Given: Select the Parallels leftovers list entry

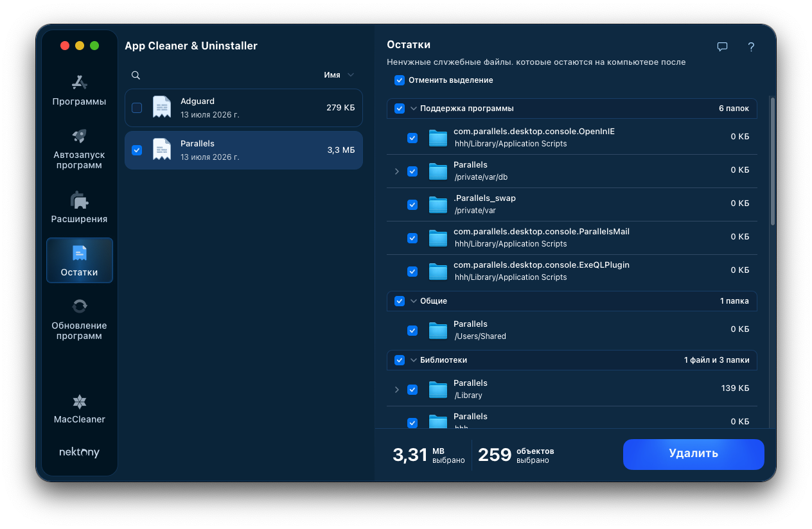Looking at the screenshot, I should 243,150.
